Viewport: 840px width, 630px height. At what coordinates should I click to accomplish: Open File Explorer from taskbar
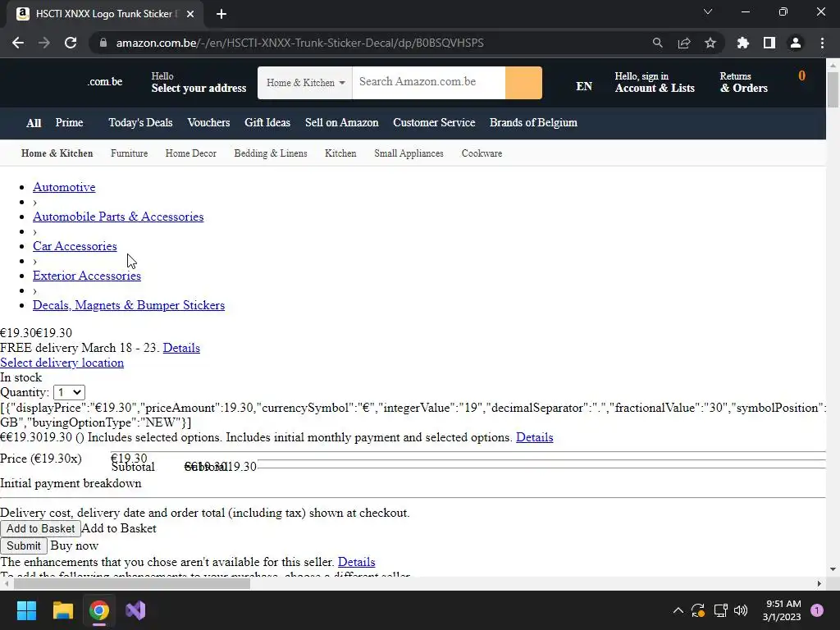pyautogui.click(x=62, y=610)
